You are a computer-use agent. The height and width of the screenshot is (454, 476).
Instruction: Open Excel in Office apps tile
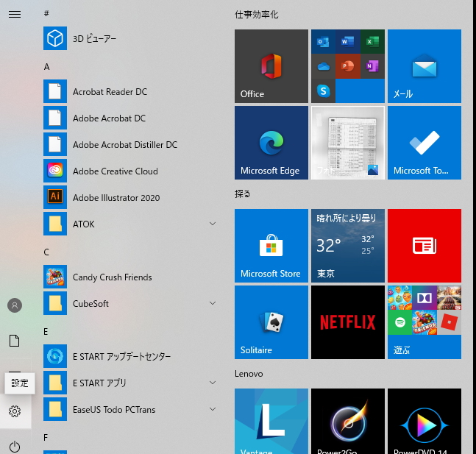pos(372,42)
